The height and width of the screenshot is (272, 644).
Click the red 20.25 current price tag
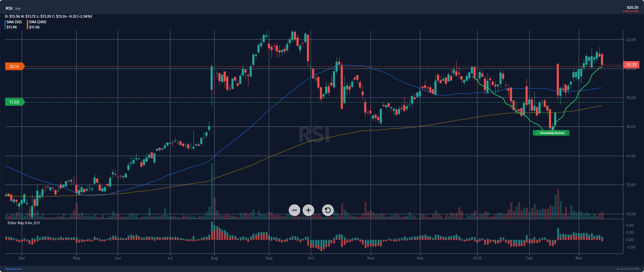pos(631,64)
